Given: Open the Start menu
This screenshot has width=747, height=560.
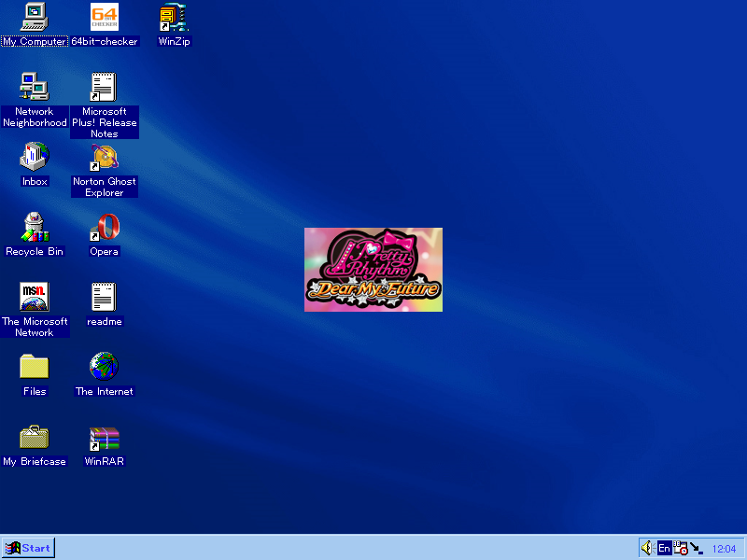Looking at the screenshot, I should 28,548.
